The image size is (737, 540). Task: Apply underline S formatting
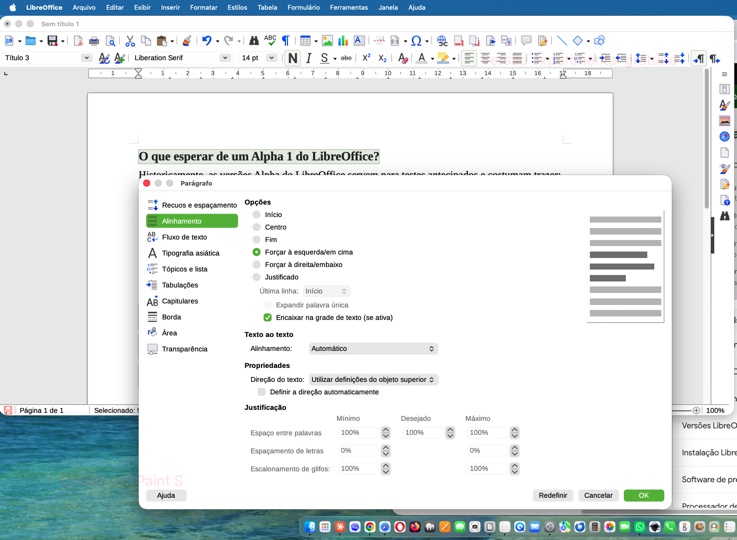pyautogui.click(x=324, y=58)
